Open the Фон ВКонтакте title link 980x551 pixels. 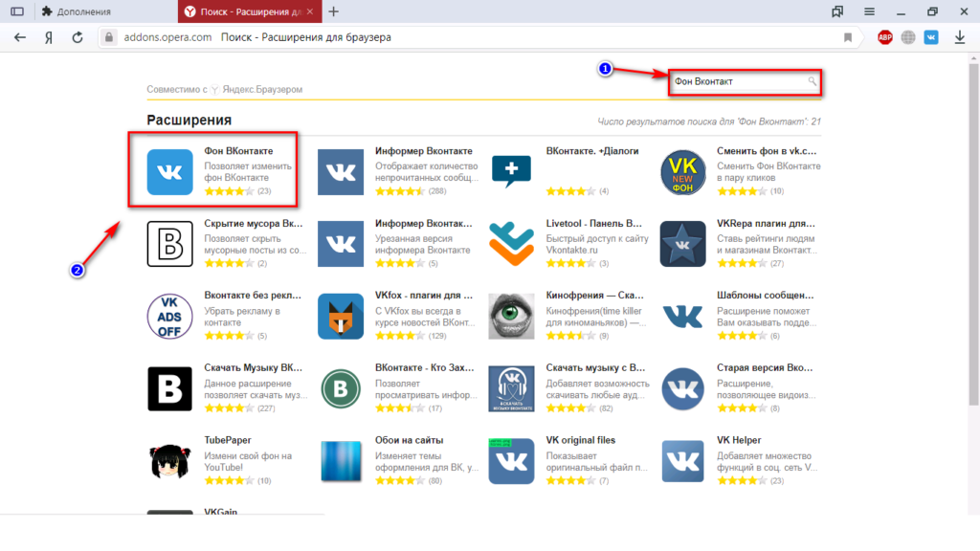pos(238,151)
